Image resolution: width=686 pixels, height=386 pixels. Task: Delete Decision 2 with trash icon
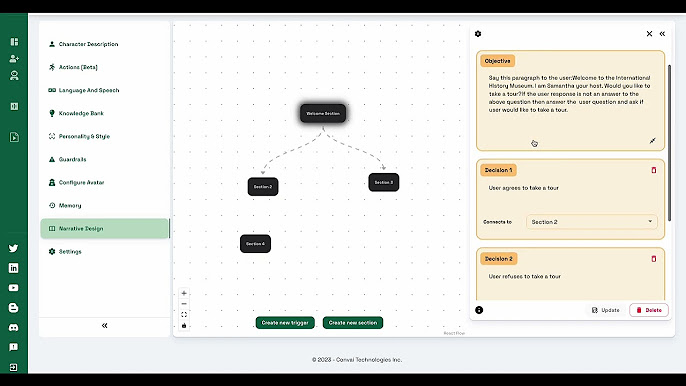point(654,259)
